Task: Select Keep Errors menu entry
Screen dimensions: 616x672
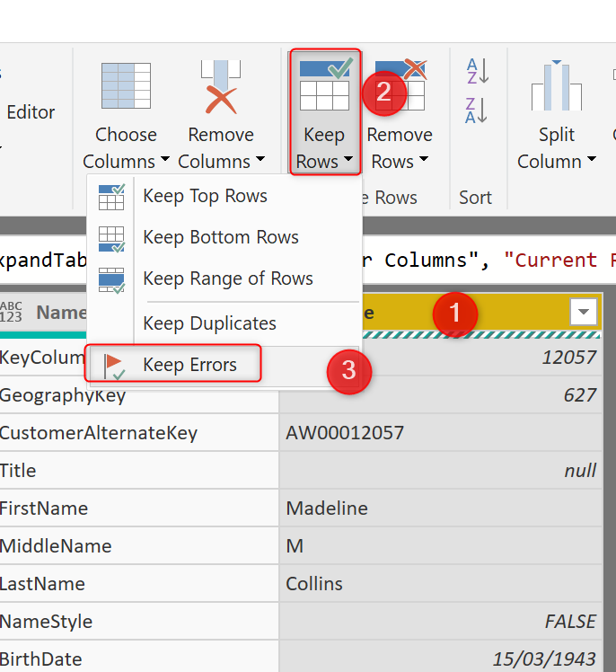Action: [189, 364]
